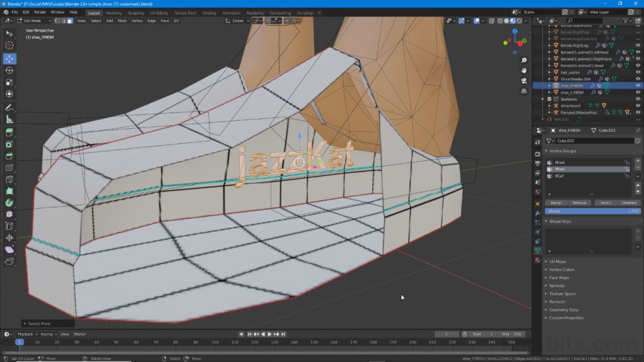Click the Deselect button in Vertex Groups
Viewport: 644px width, 362px height.
coord(628,202)
